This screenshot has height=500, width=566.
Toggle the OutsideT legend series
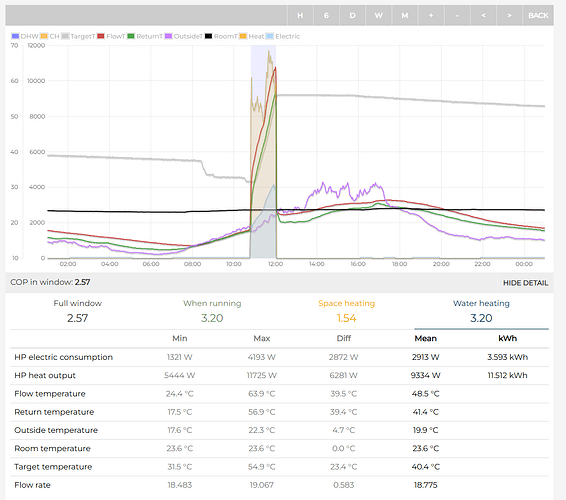pos(184,36)
